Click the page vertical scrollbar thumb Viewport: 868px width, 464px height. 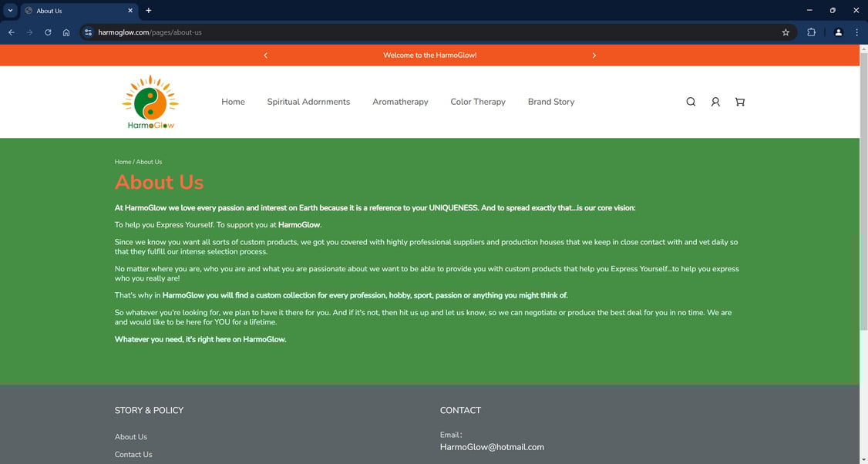(x=863, y=191)
